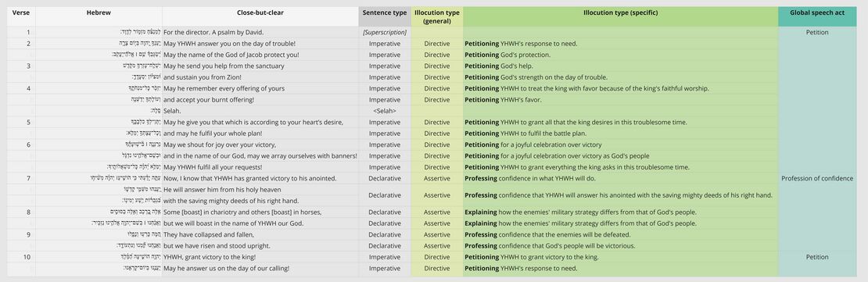Click verse number "10" in the Verse column
This screenshot has height=282, width=868.
(x=27, y=257)
